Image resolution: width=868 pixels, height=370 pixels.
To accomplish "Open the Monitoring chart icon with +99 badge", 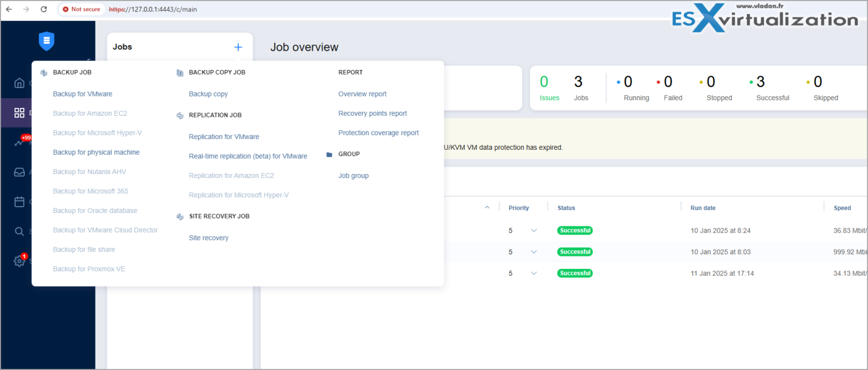I will pos(19,142).
